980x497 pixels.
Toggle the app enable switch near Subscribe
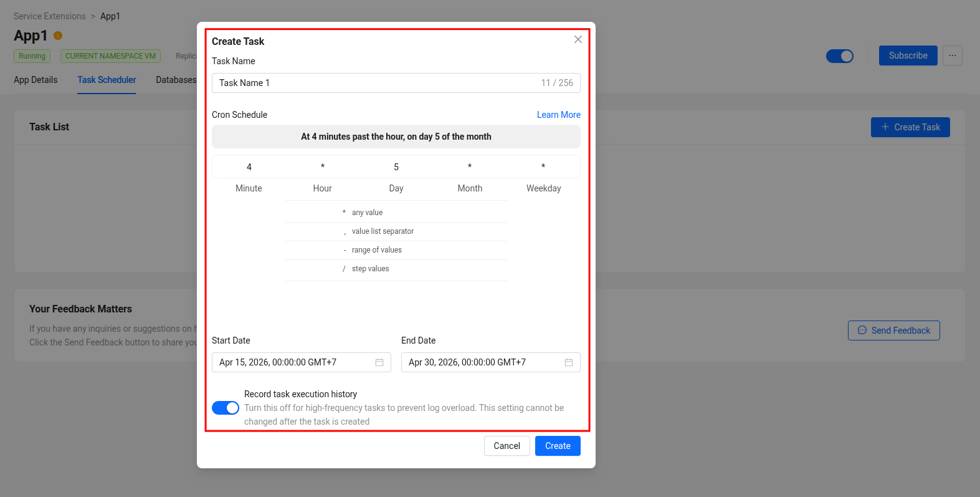click(x=840, y=56)
